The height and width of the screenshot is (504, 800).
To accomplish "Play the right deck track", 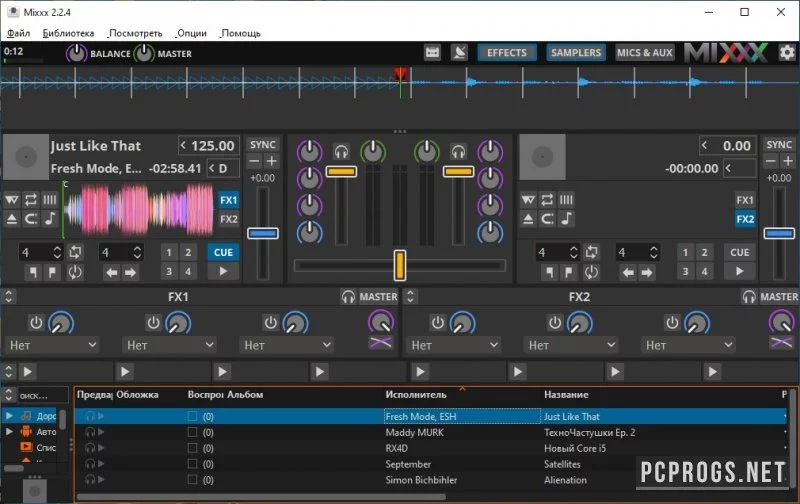I will tap(739, 272).
